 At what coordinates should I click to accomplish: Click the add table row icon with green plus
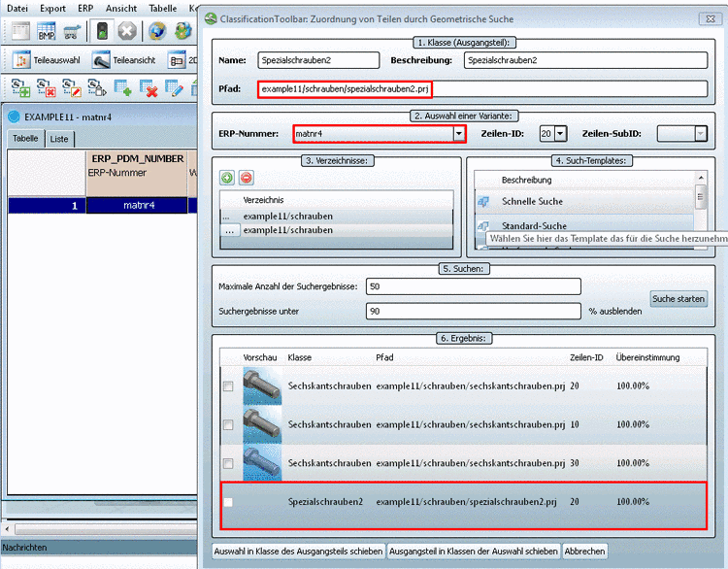click(x=122, y=87)
